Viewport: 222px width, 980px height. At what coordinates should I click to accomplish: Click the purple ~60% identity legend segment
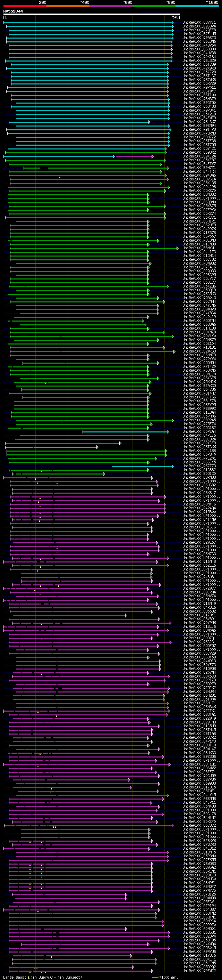click(111, 6)
